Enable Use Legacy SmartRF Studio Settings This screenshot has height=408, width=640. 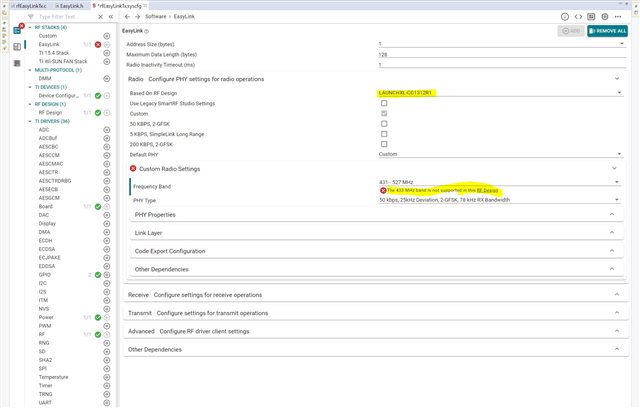tap(385, 104)
